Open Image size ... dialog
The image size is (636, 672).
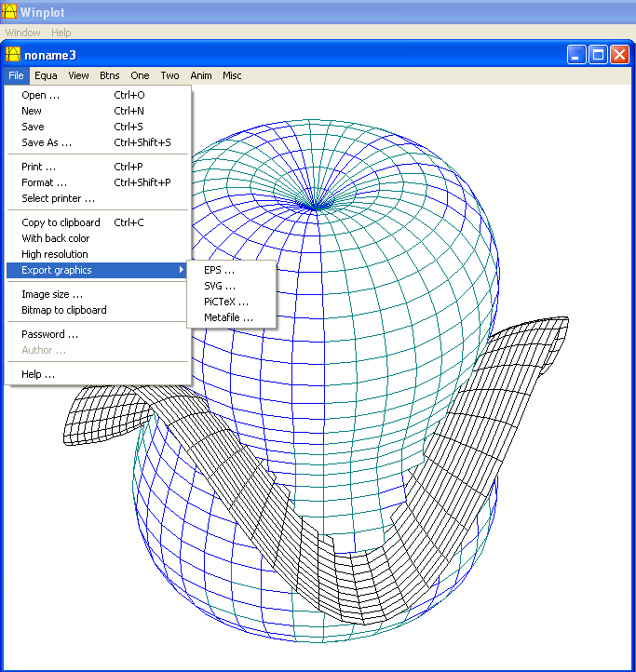[98, 294]
